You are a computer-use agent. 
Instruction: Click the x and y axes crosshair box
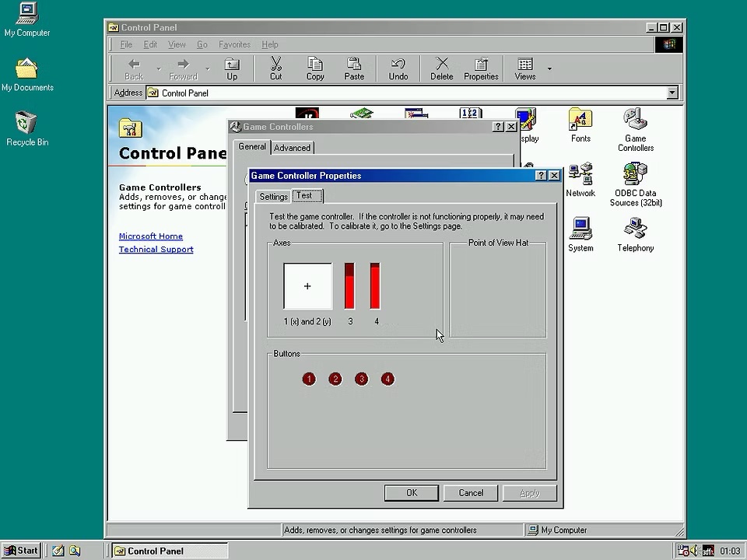pyautogui.click(x=308, y=285)
